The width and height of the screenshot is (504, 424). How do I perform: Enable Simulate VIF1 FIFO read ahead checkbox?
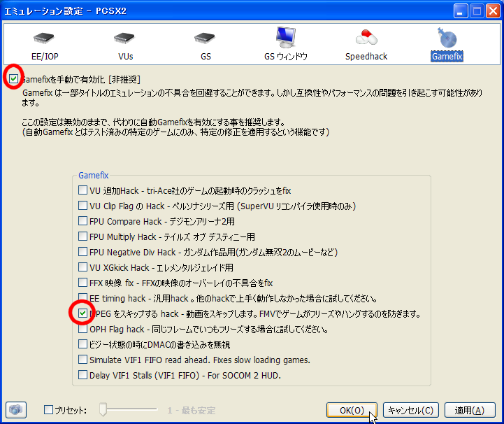[82, 360]
